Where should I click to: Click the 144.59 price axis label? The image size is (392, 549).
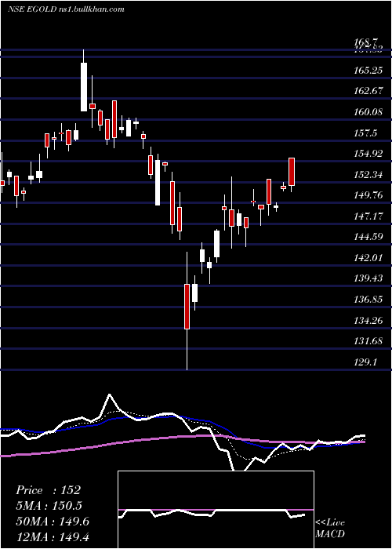(369, 237)
